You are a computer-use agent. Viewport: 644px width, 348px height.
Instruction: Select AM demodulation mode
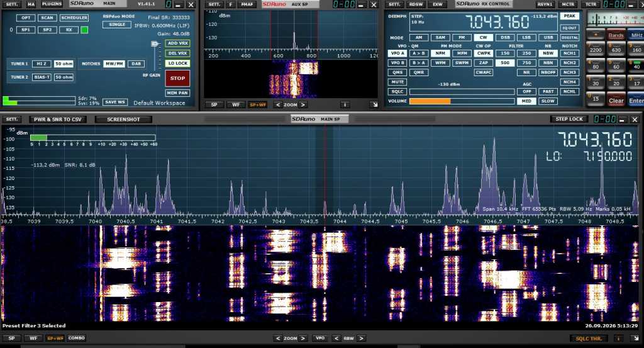point(418,37)
